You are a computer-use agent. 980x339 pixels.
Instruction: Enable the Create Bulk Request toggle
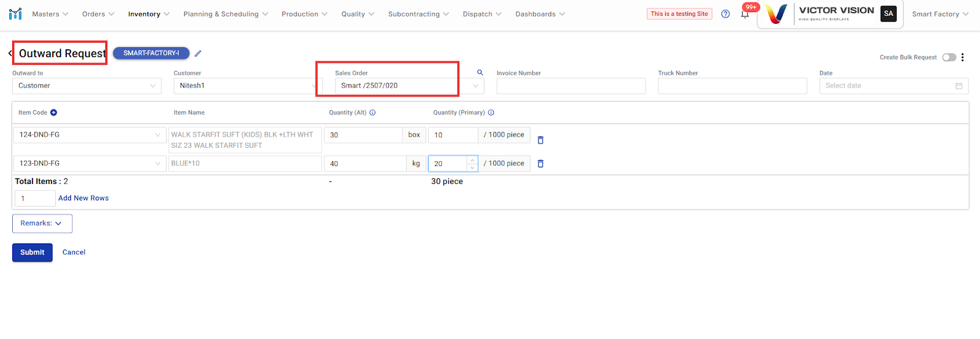[x=949, y=57]
